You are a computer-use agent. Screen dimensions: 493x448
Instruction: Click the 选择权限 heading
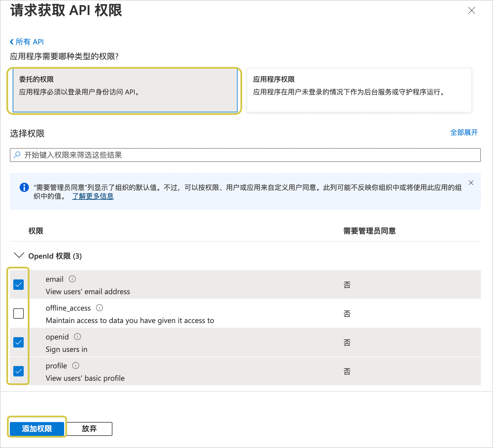(x=27, y=134)
